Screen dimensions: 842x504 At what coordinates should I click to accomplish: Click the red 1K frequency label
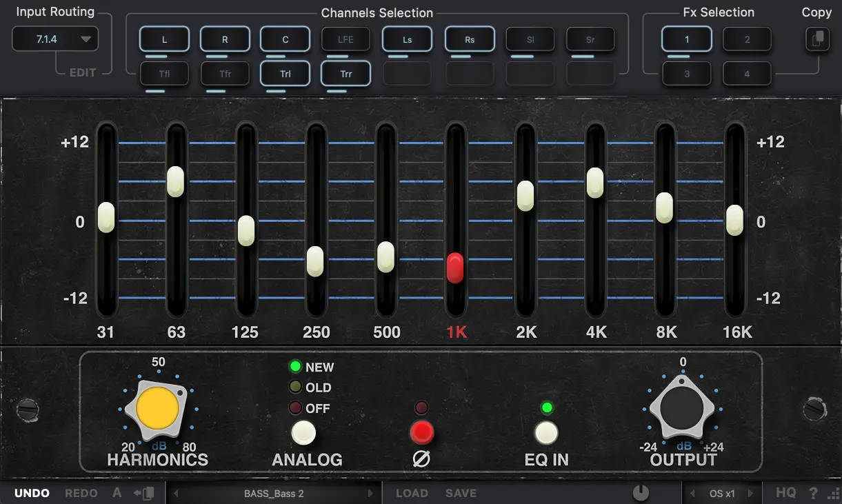point(457,332)
